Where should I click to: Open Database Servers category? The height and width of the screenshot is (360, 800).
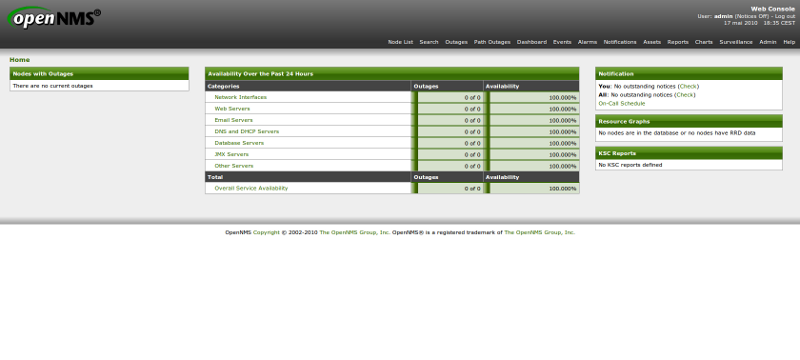click(239, 143)
